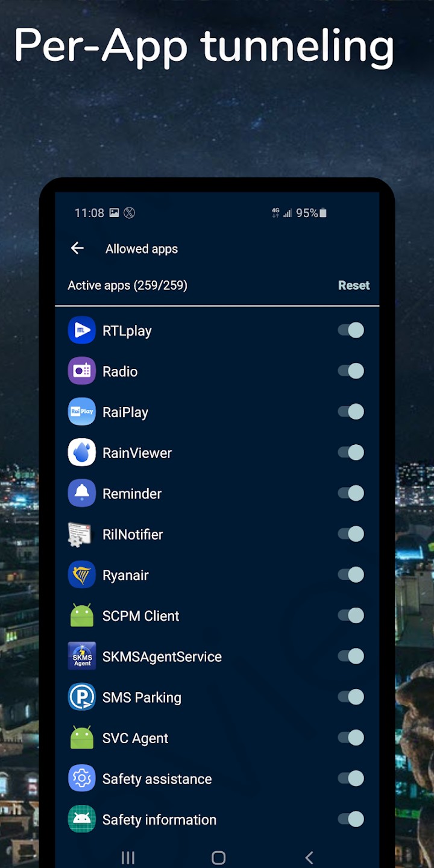Click the Reminder bell icon
434x868 pixels.
(x=82, y=494)
